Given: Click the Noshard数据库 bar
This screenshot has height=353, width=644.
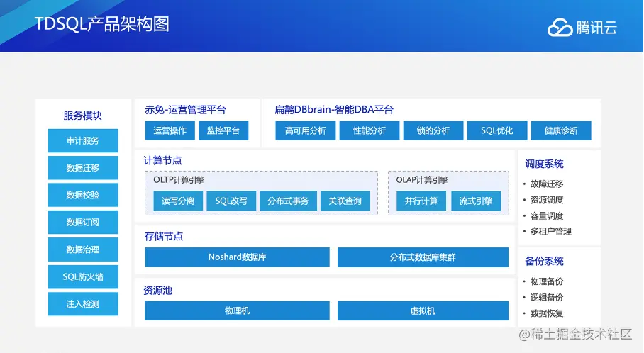Looking at the screenshot, I should pyautogui.click(x=238, y=257).
